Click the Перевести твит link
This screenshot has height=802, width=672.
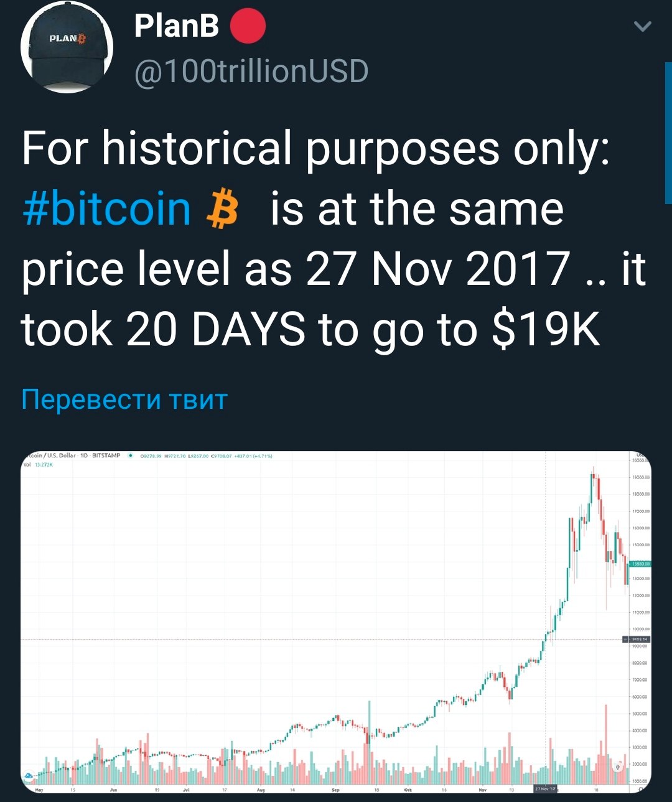pos(124,399)
